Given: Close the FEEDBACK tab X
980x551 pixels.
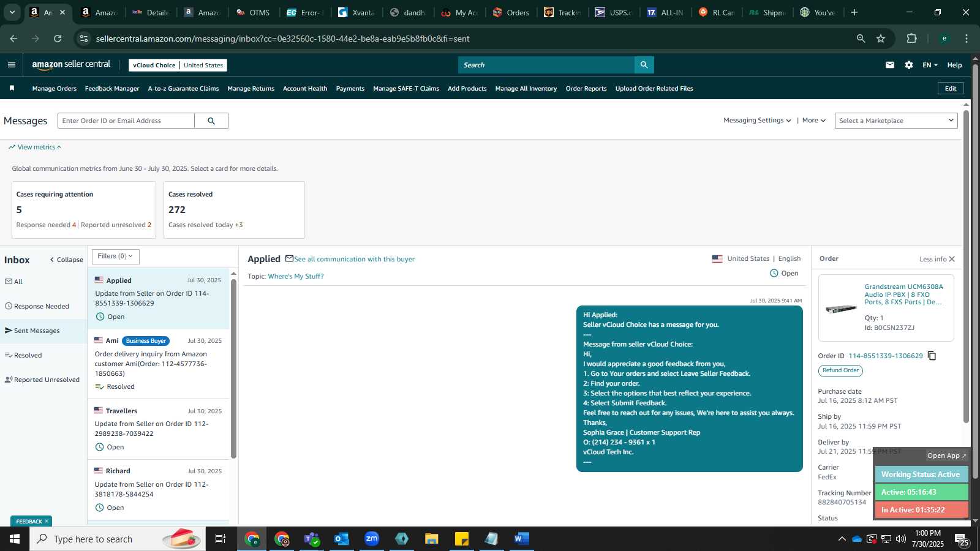Looking at the screenshot, I should 47,521.
